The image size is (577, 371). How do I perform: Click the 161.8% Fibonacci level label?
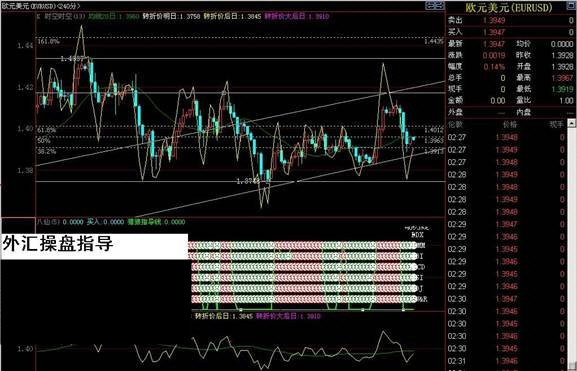tap(48, 42)
